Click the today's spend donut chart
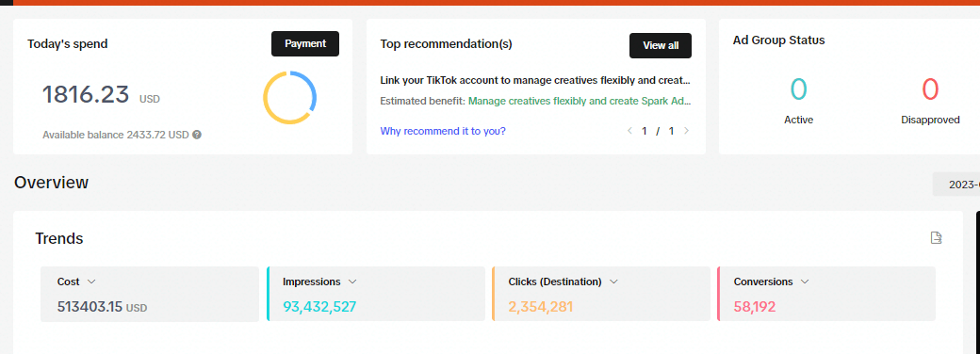 click(289, 98)
